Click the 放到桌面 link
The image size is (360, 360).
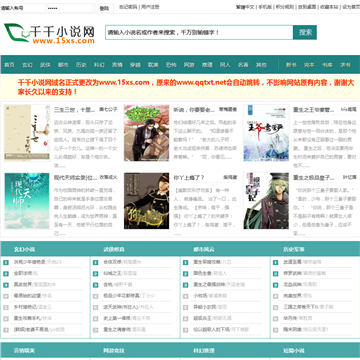[307, 7]
